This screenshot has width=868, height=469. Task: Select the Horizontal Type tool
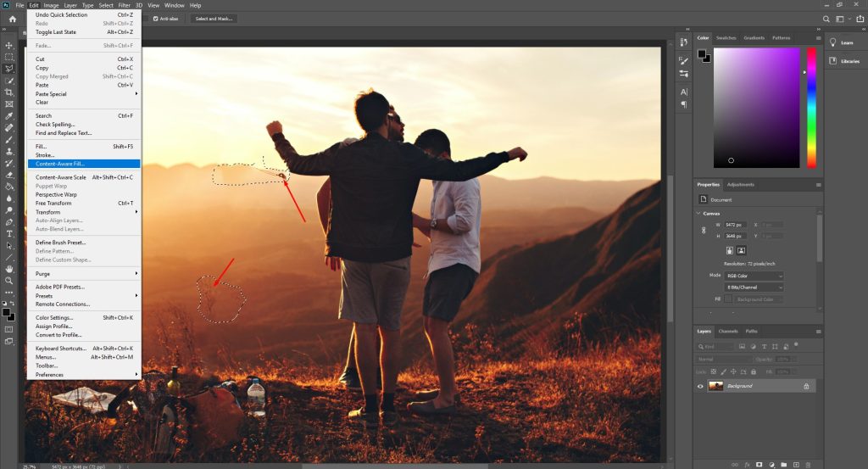tap(9, 233)
